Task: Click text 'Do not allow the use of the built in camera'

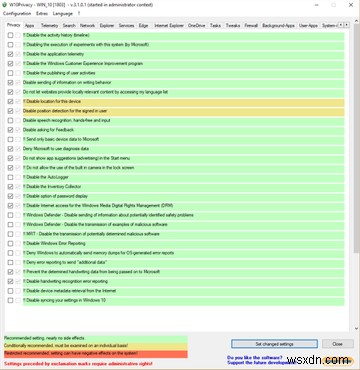Action: [x=79, y=168]
